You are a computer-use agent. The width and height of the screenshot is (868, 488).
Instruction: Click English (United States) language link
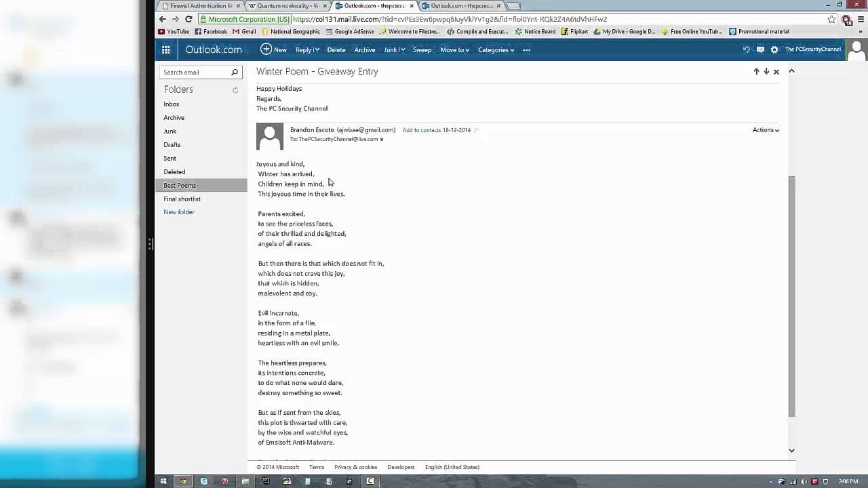pyautogui.click(x=452, y=467)
